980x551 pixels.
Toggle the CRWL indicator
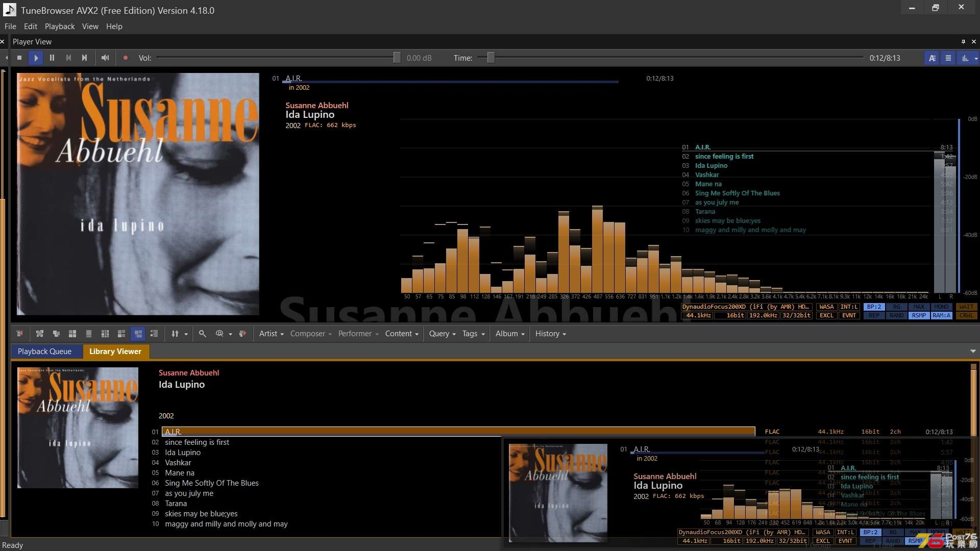coord(966,316)
